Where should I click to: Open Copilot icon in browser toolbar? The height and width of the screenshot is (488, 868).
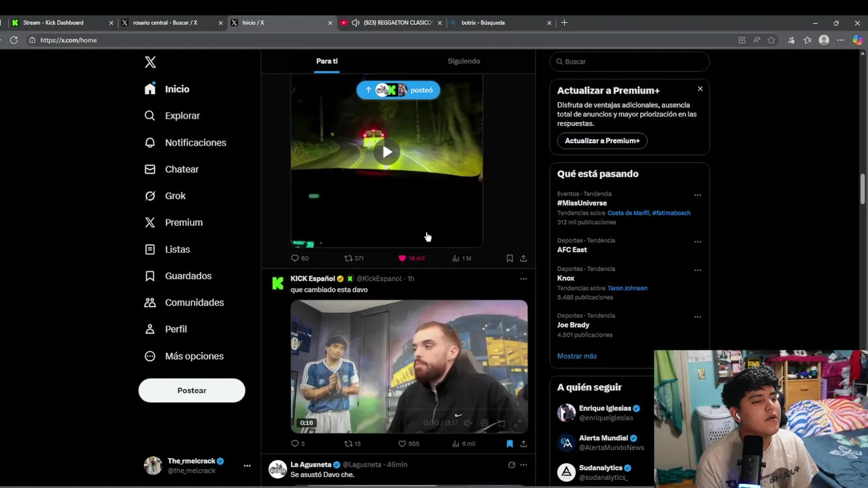click(x=858, y=40)
